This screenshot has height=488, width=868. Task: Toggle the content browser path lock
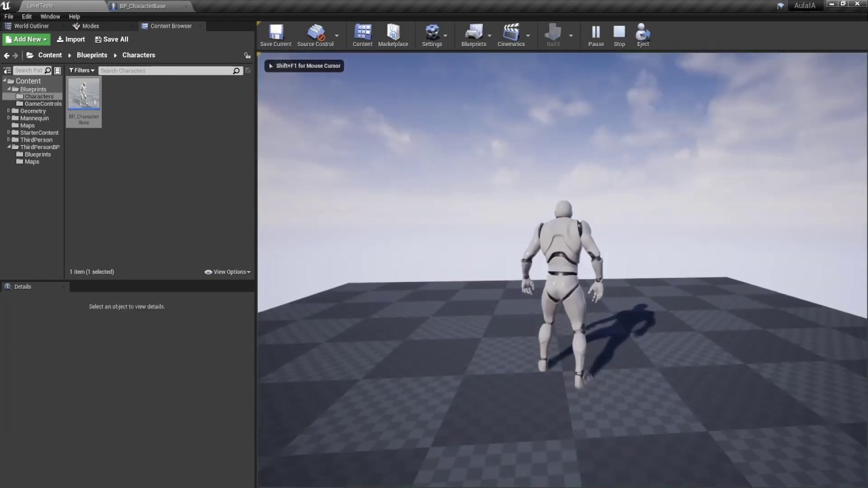248,56
